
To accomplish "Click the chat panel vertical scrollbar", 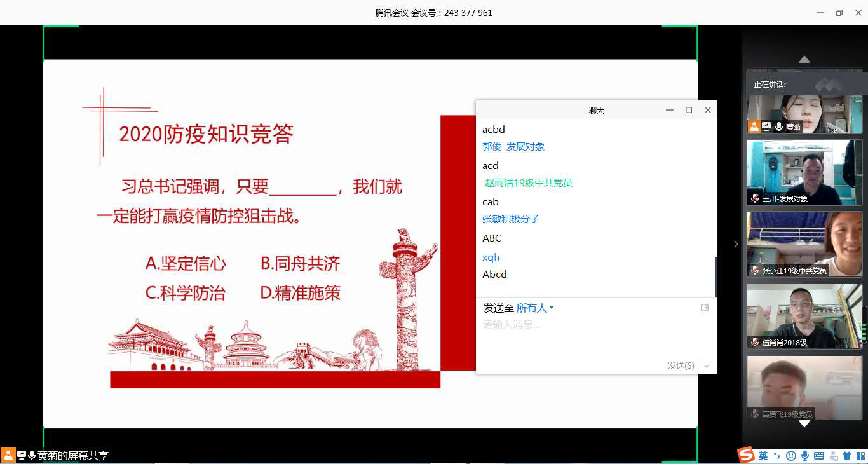I will point(715,276).
